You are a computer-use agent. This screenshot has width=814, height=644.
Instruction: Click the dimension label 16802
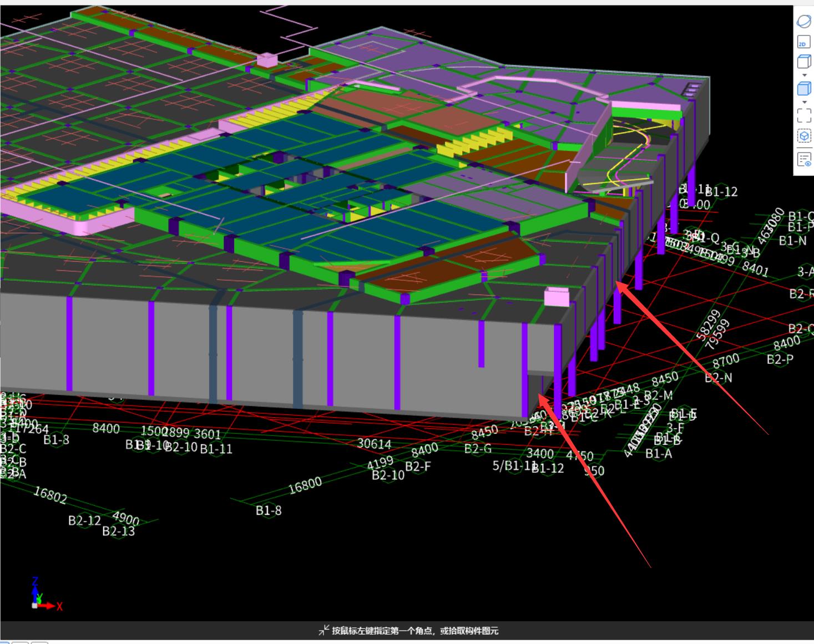(x=50, y=495)
